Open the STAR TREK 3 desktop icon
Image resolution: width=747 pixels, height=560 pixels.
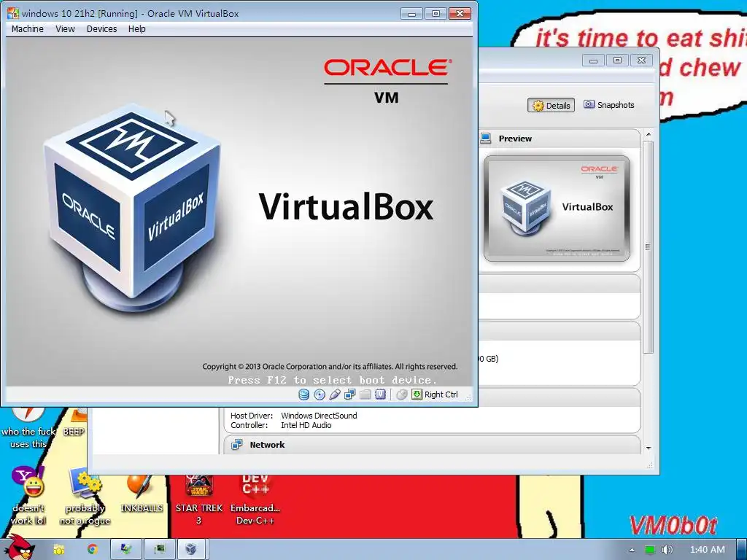point(198,499)
